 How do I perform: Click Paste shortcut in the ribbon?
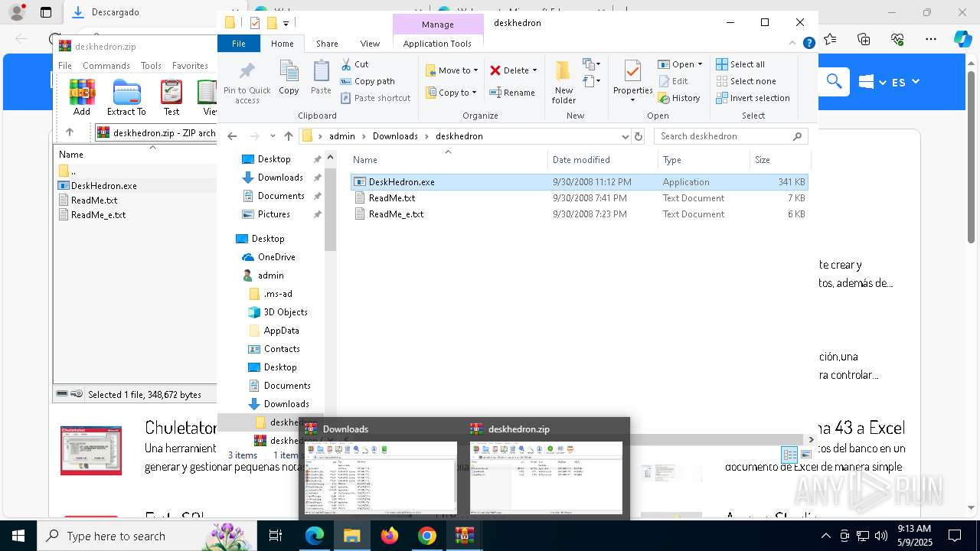[375, 98]
